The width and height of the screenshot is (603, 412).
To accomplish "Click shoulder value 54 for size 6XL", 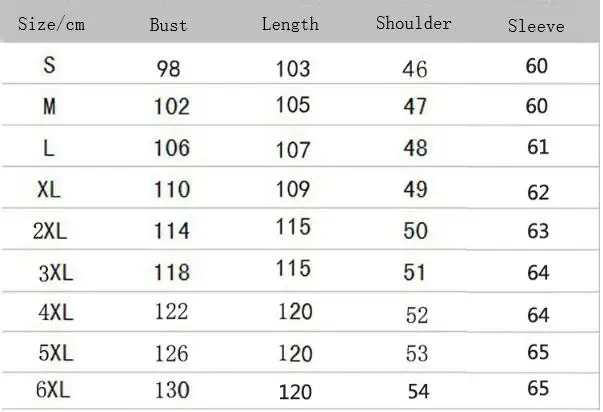I will [x=418, y=392].
